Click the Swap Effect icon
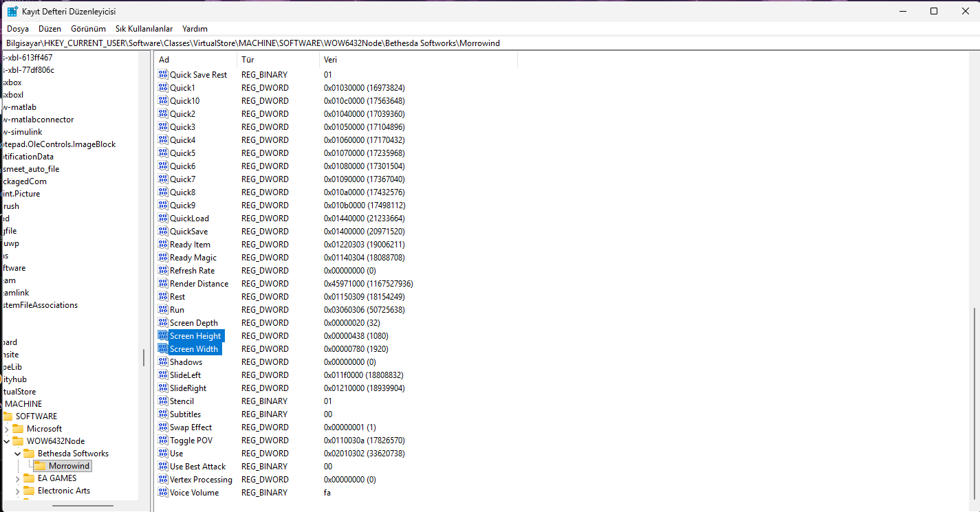This screenshot has width=980, height=512. tap(163, 427)
